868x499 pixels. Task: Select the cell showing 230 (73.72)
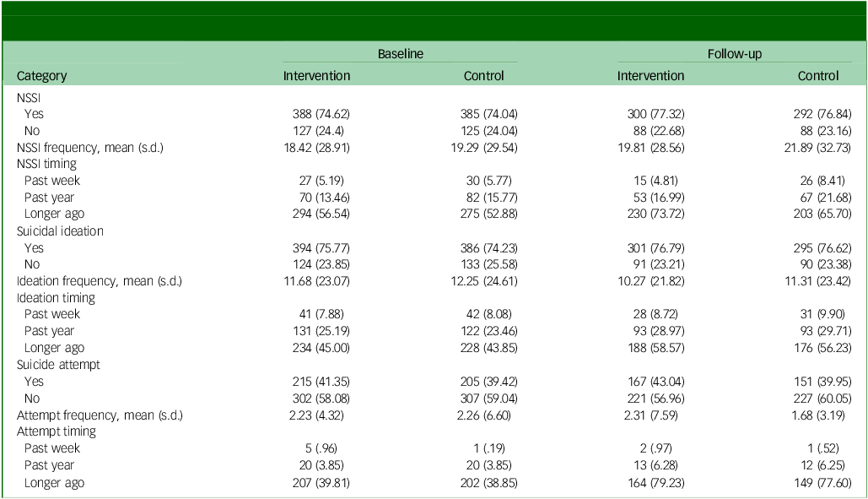[x=650, y=214]
